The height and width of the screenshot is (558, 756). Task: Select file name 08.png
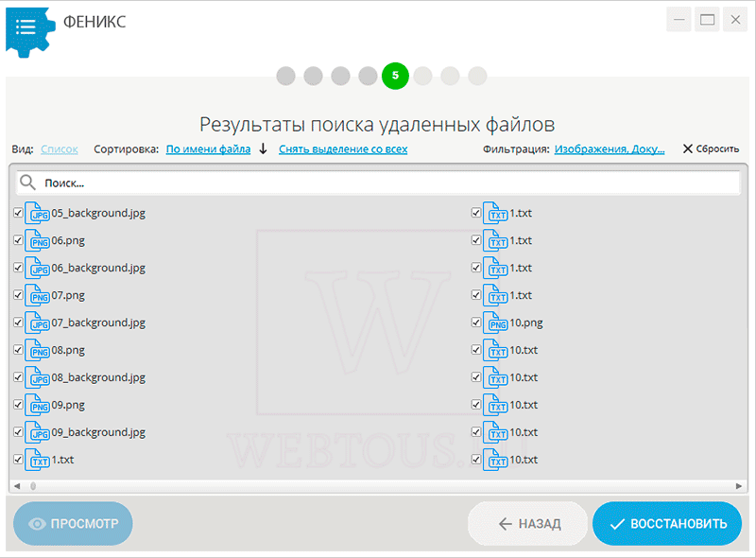point(68,350)
